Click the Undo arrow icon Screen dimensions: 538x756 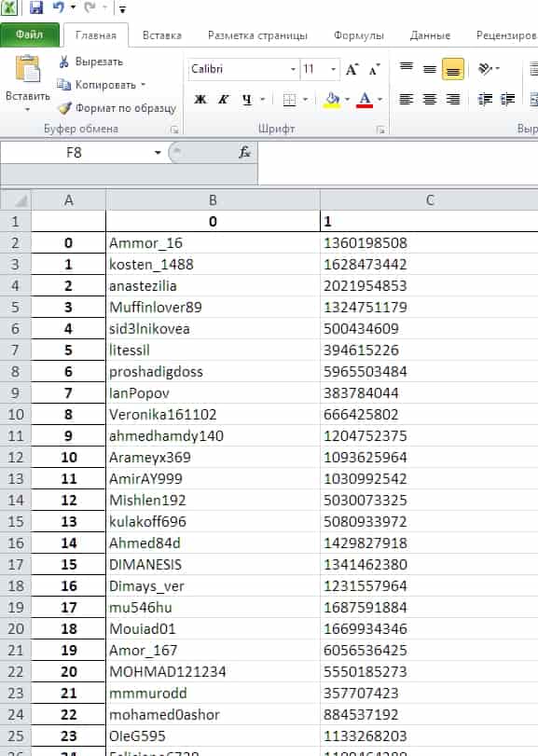click(59, 7)
